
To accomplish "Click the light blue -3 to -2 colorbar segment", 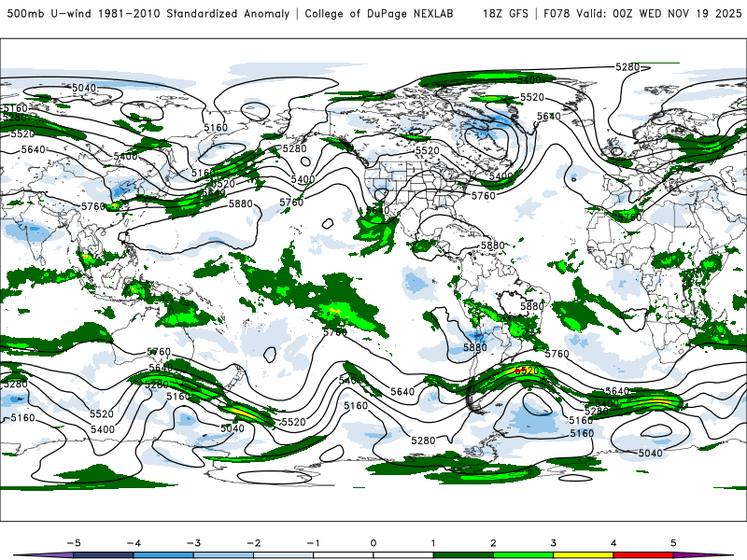I will click(223, 555).
